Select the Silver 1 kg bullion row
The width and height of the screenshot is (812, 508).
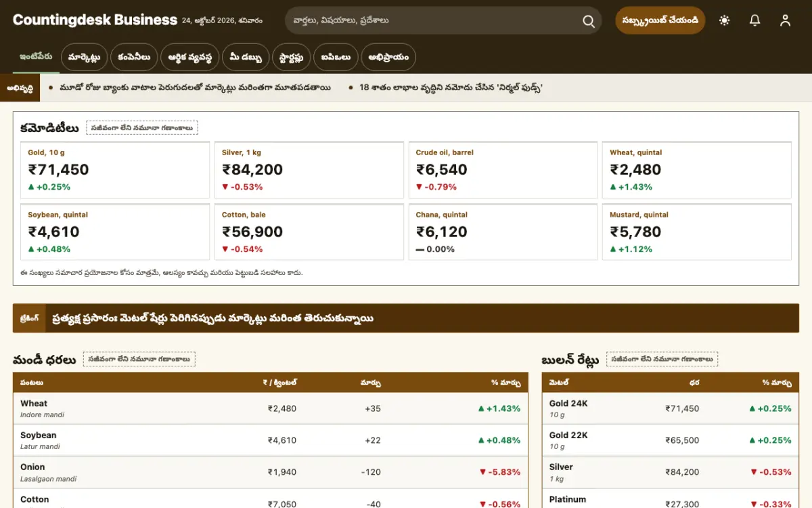[x=671, y=472]
